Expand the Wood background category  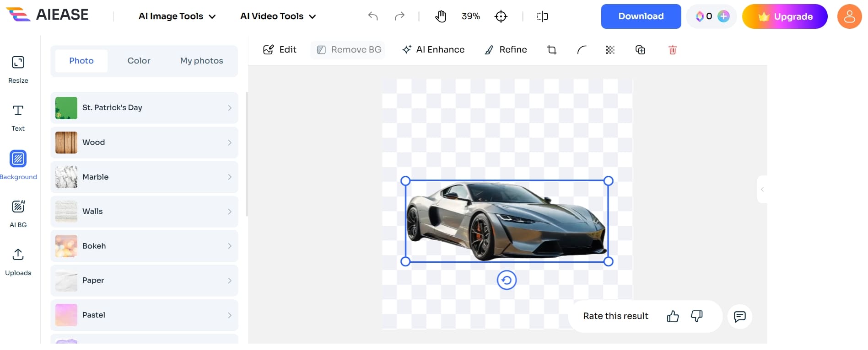click(144, 143)
